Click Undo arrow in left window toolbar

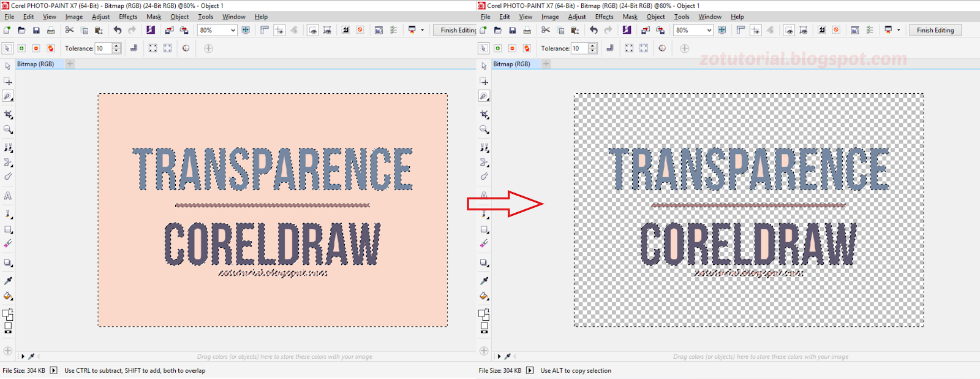point(117,30)
